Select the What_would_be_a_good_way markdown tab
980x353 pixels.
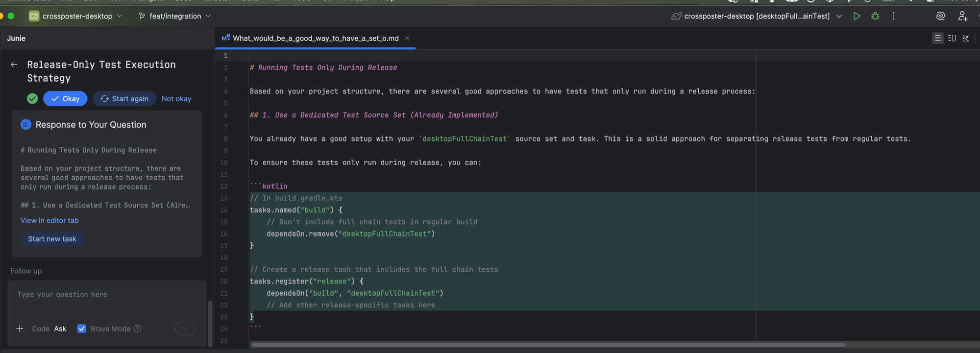coord(316,38)
